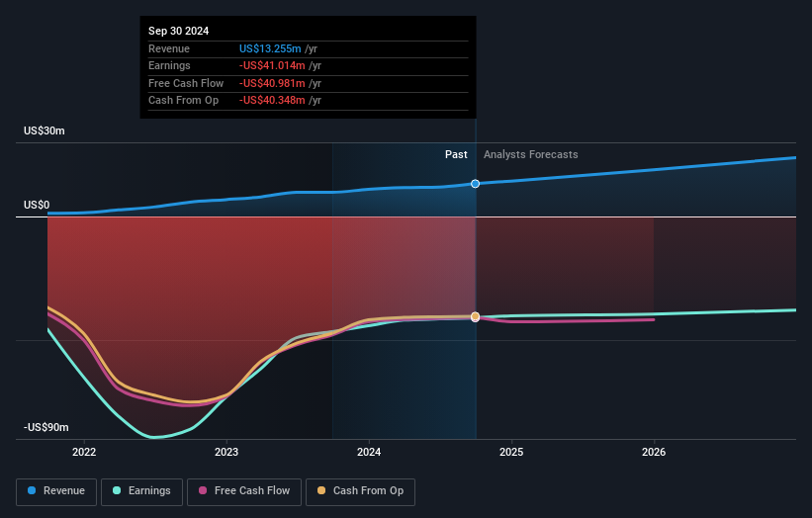This screenshot has height=518, width=812.
Task: Click the Sep 30 2024 tooltip date
Action: (x=179, y=31)
